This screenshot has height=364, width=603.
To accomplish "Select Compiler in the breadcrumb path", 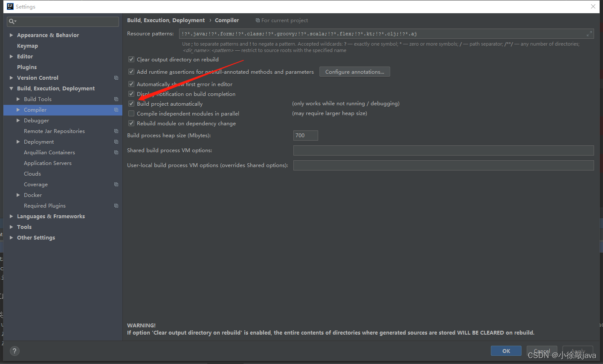I will pyautogui.click(x=226, y=20).
